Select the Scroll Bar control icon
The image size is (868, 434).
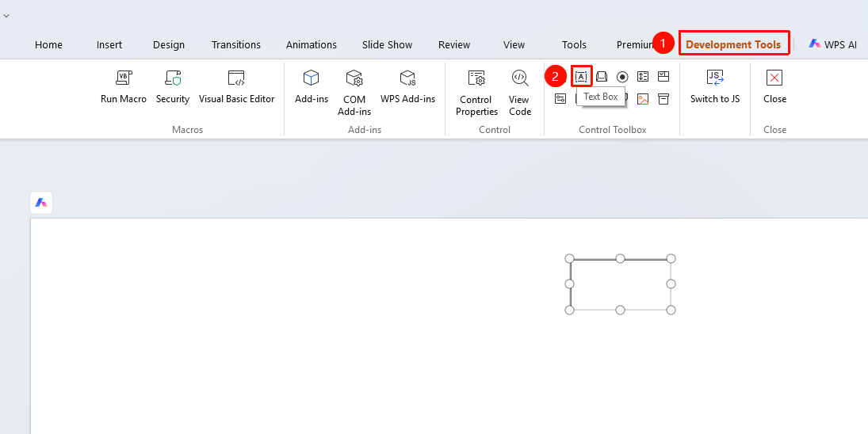click(x=560, y=98)
